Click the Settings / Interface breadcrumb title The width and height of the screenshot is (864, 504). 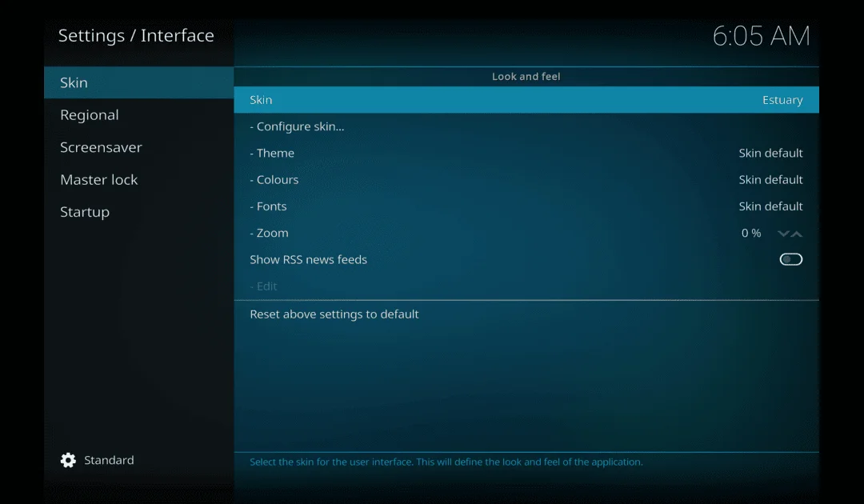click(136, 35)
